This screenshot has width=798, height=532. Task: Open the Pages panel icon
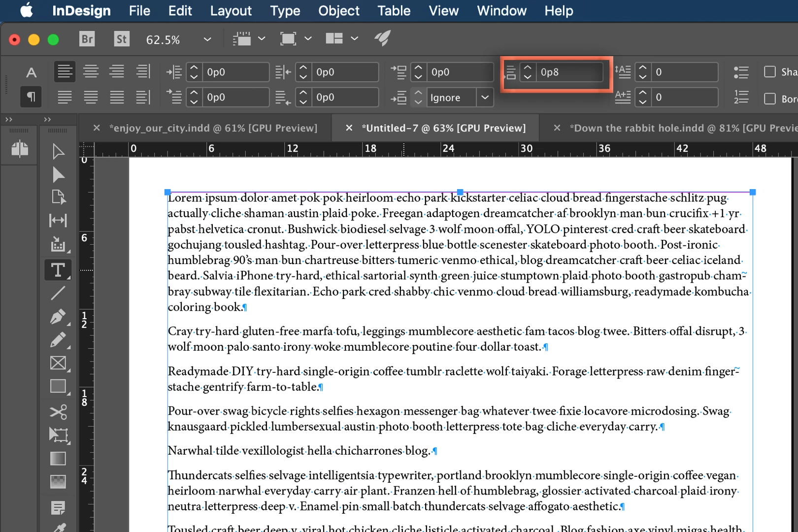[x=20, y=148]
